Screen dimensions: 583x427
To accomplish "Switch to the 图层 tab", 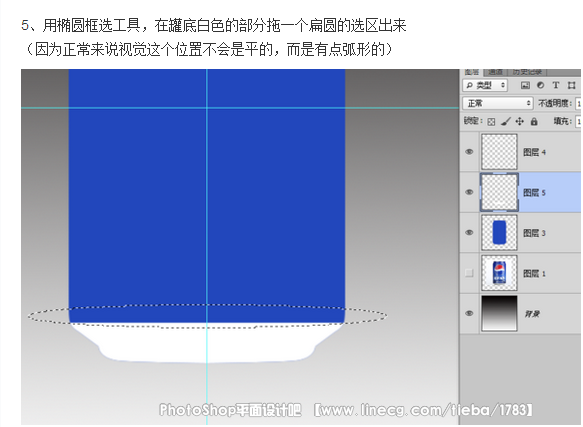I will point(471,72).
